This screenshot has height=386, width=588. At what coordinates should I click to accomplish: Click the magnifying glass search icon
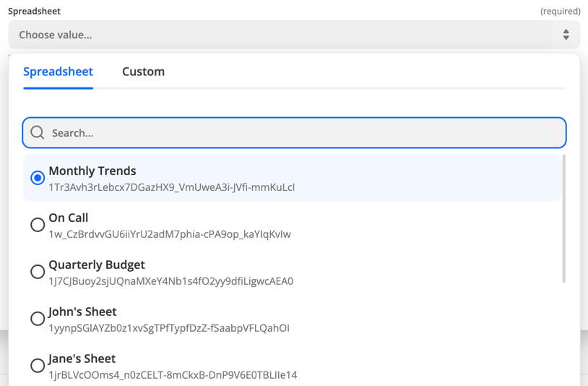click(38, 133)
